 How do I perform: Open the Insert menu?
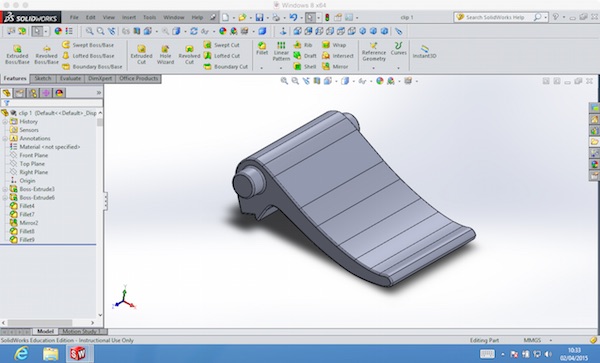pyautogui.click(x=129, y=17)
